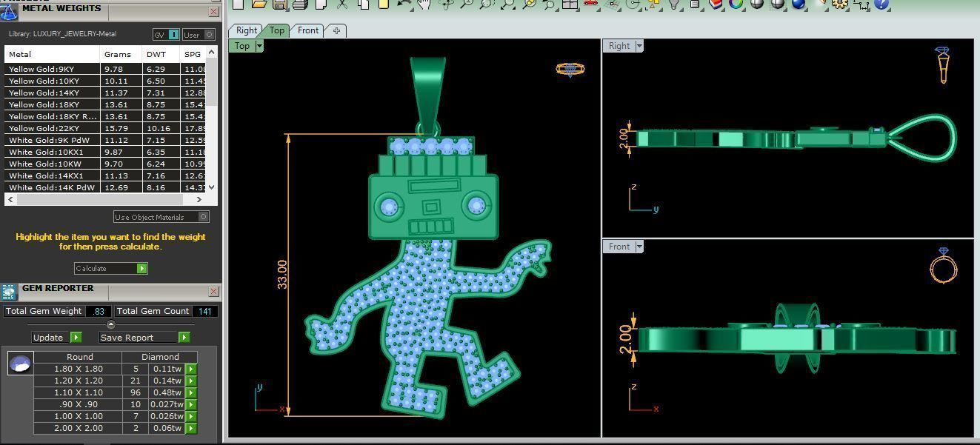This screenshot has width=980, height=445.
Task: Click green arrow for 2.00 X 2.00 row
Action: click(191, 428)
